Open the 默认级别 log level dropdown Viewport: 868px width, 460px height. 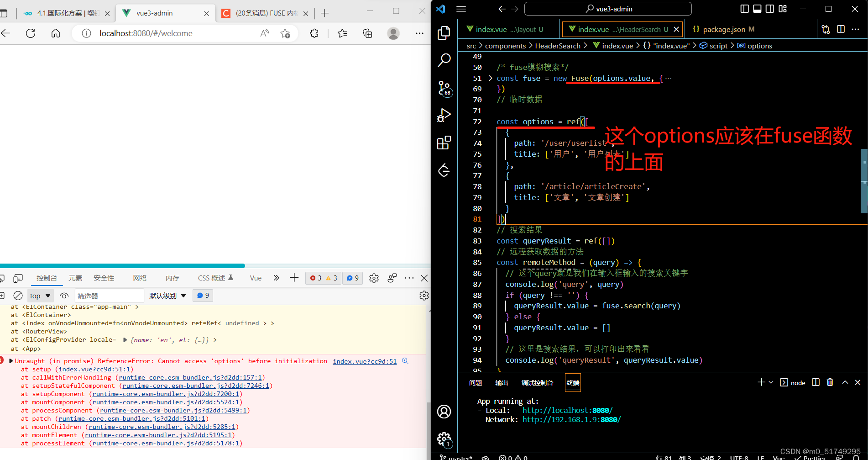[x=167, y=295]
